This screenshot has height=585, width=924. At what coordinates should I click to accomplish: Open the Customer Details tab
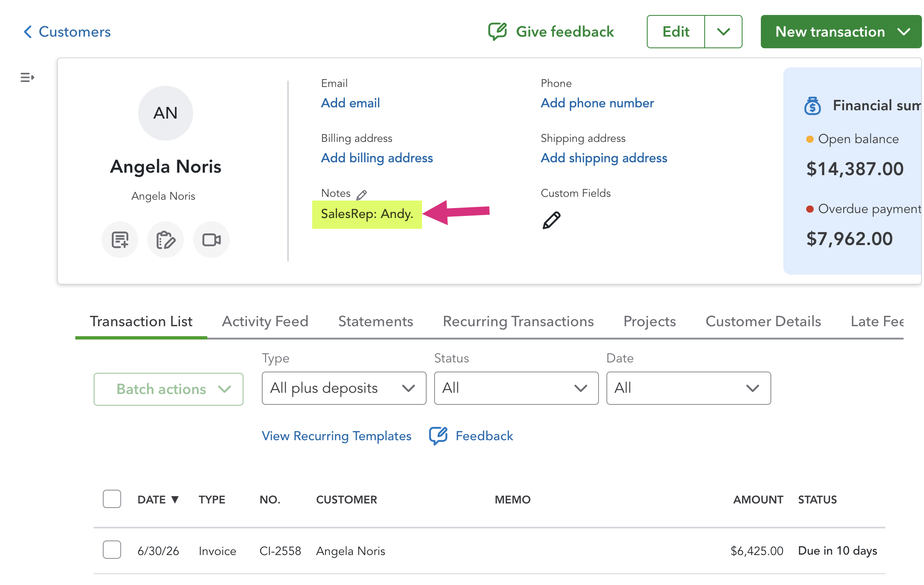[763, 321]
